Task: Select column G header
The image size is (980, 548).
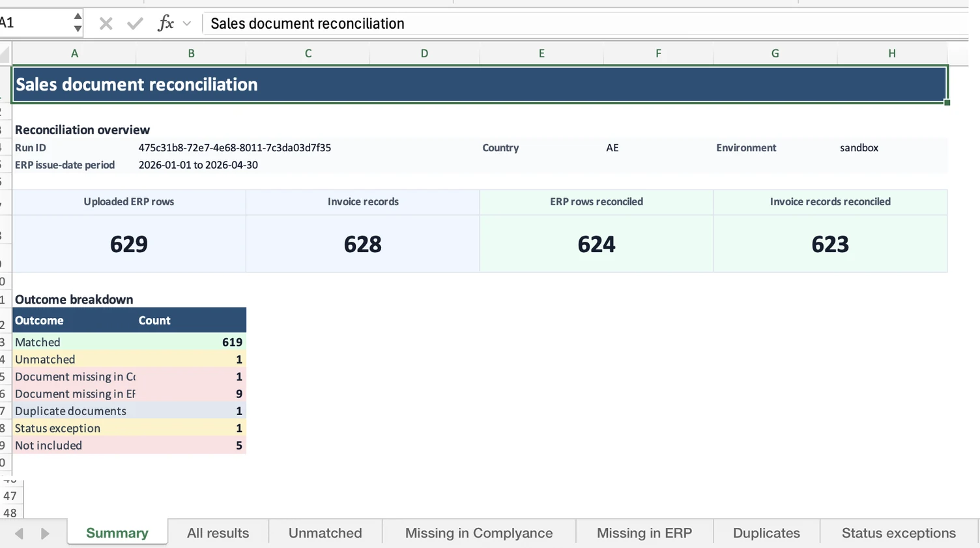Action: [x=775, y=53]
